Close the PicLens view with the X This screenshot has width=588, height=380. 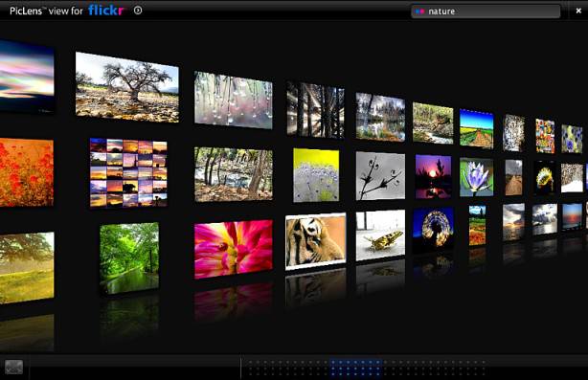[x=578, y=11]
